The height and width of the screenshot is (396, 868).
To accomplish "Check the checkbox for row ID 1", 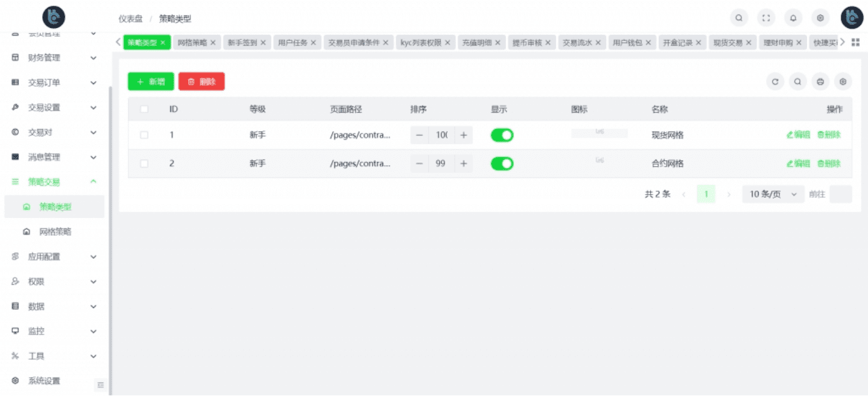I will tap(144, 135).
